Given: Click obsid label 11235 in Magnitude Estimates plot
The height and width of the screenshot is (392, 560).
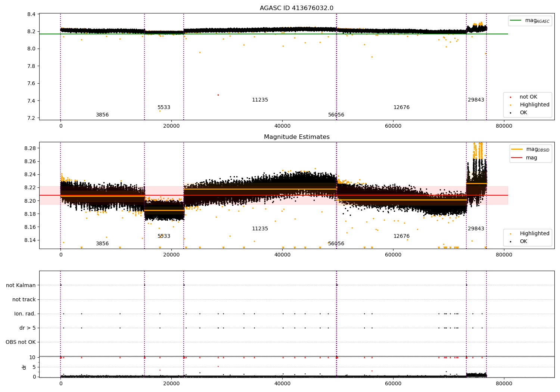Looking at the screenshot, I should (260, 229).
